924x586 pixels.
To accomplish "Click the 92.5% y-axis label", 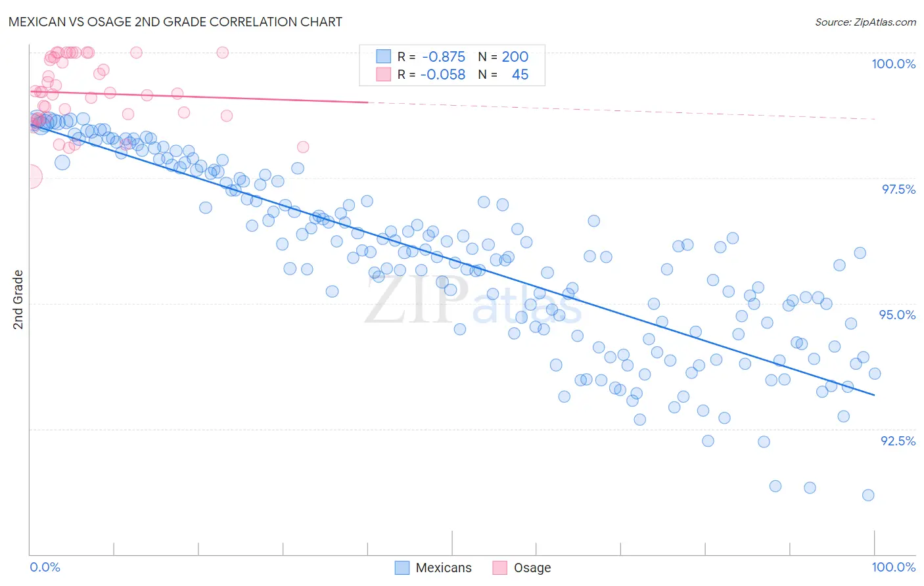I will [898, 441].
